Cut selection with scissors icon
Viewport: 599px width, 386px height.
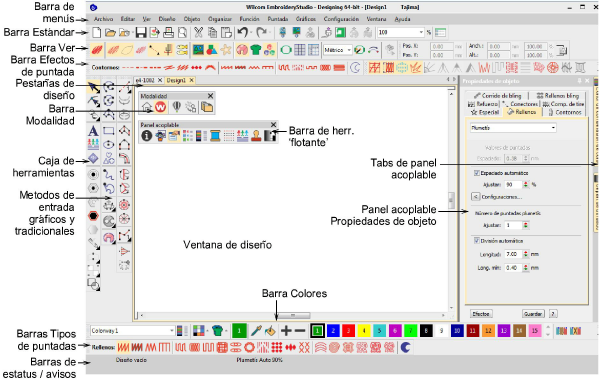pos(198,32)
